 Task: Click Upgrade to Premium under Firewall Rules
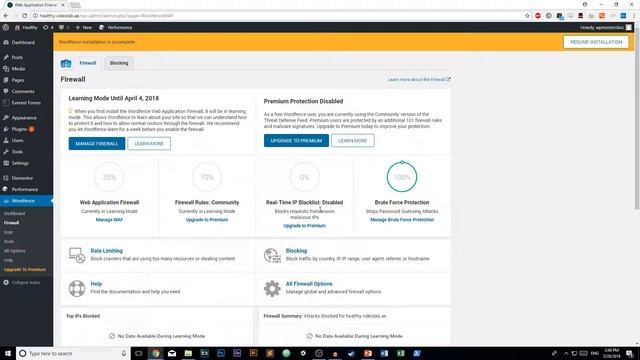pyautogui.click(x=207, y=220)
